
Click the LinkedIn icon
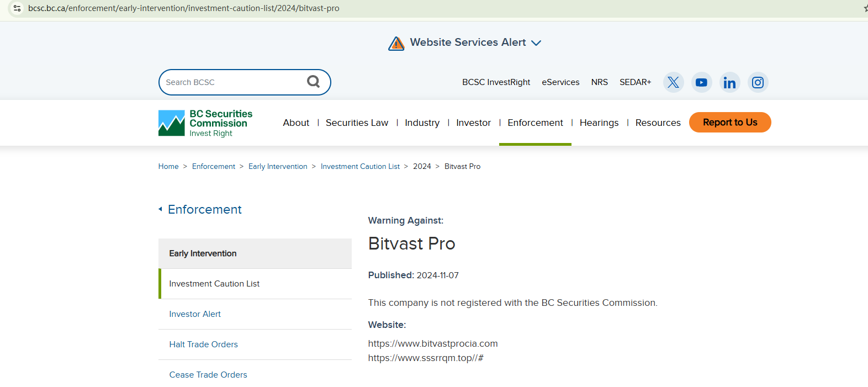coord(729,82)
